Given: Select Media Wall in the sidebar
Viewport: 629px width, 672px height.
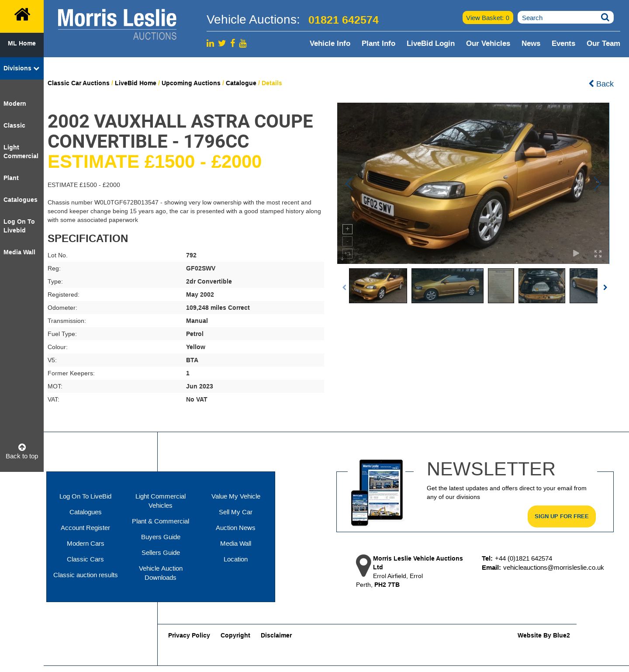Looking at the screenshot, I should click(19, 252).
